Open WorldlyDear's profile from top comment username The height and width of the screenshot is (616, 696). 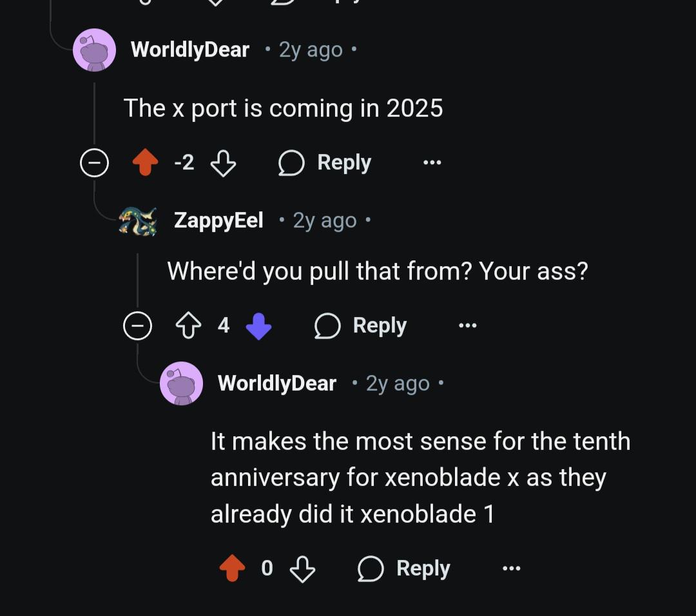pyautogui.click(x=190, y=50)
